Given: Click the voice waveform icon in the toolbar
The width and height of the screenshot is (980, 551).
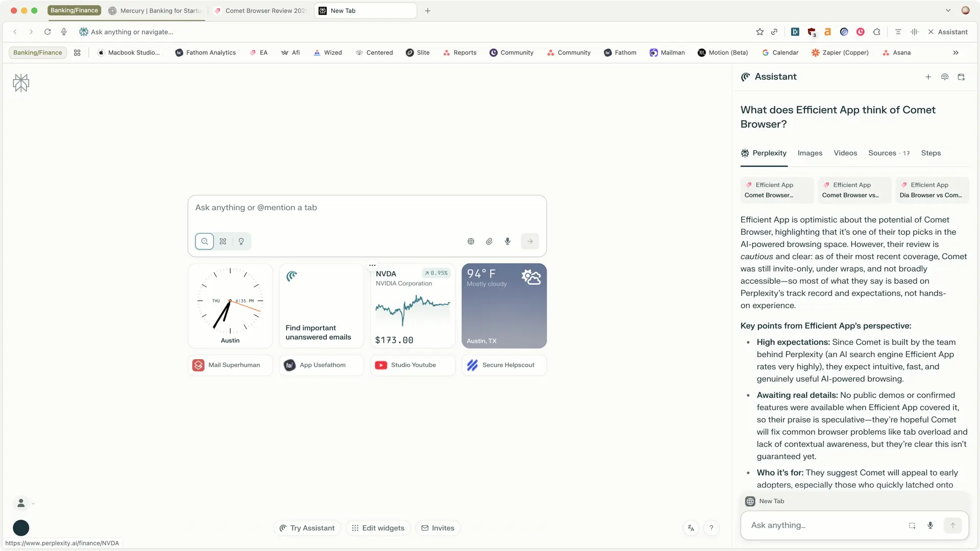Looking at the screenshot, I should 914,32.
